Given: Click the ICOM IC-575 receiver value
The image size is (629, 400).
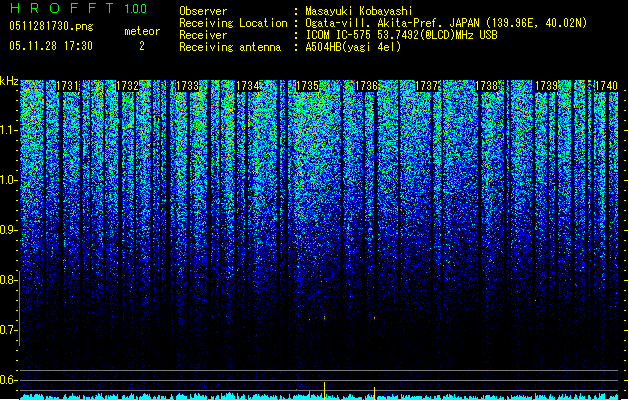Looking at the screenshot, I should 401,35.
